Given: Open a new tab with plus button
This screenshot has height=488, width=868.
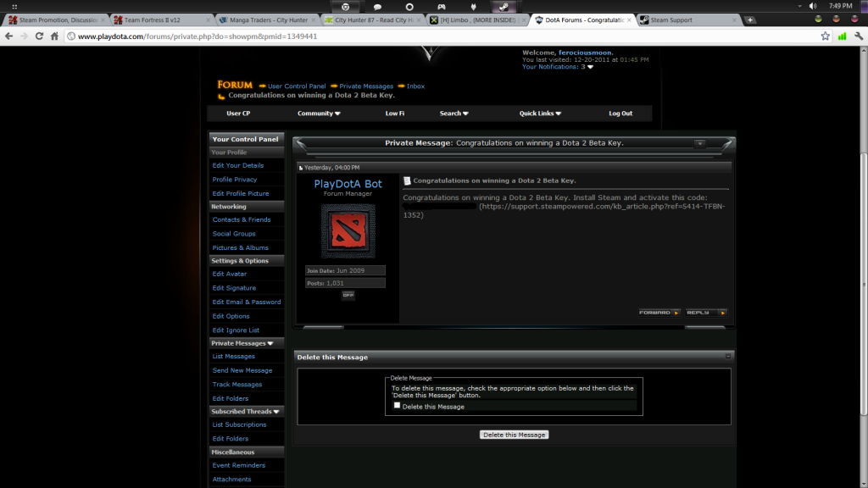Looking at the screenshot, I should pyautogui.click(x=750, y=19).
